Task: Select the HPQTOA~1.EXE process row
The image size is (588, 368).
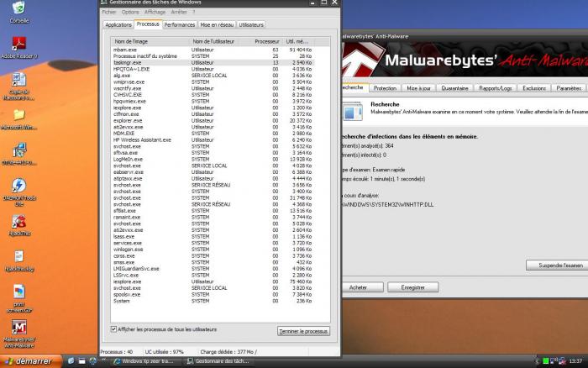Action: tap(213, 69)
